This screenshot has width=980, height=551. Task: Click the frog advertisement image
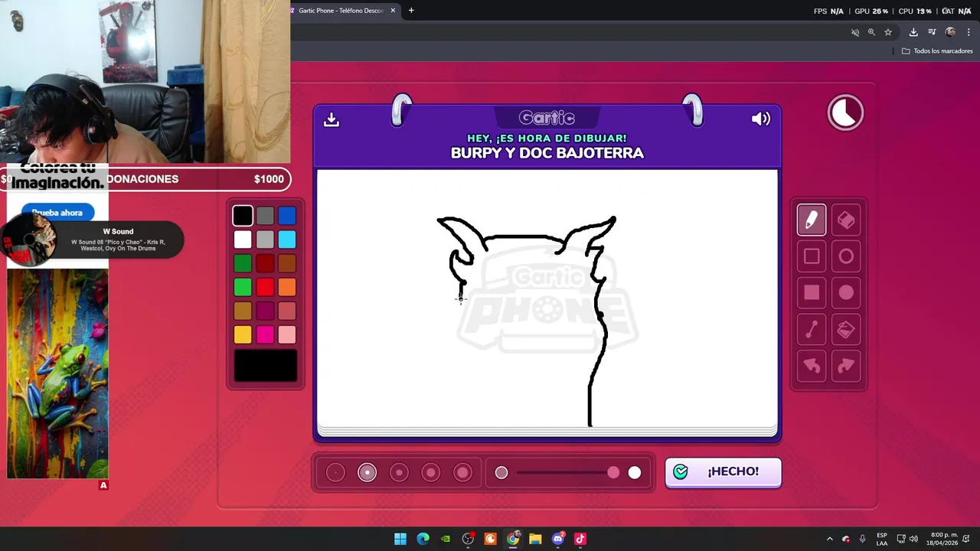[x=57, y=373]
